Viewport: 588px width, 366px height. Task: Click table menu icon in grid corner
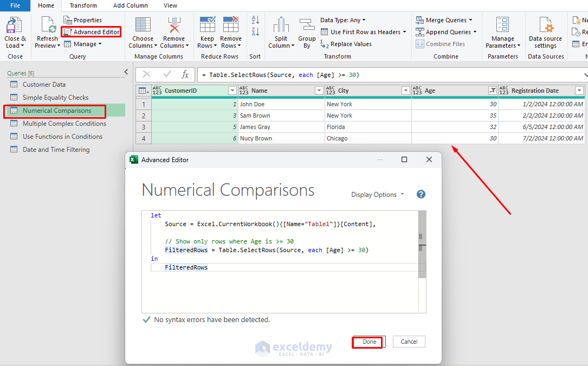(x=143, y=91)
